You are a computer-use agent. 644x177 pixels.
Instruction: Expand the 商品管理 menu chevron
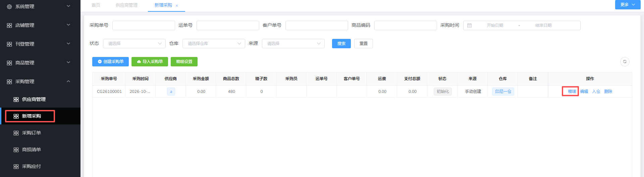tap(68, 62)
